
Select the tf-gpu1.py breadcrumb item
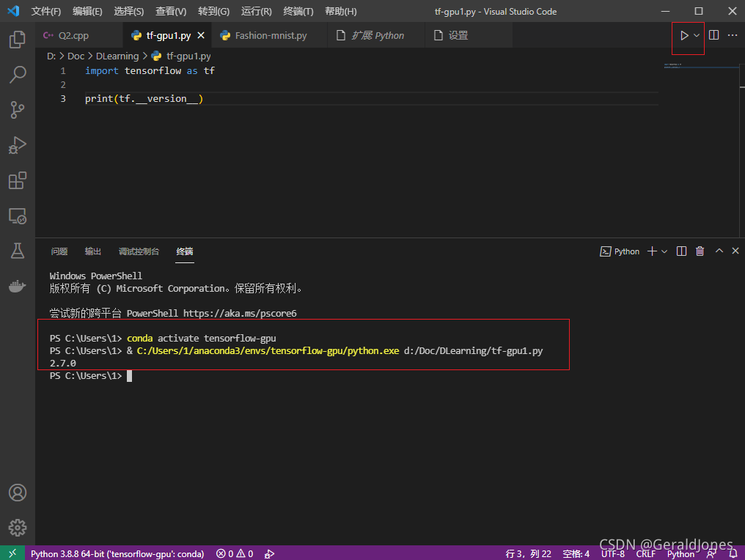tap(182, 56)
